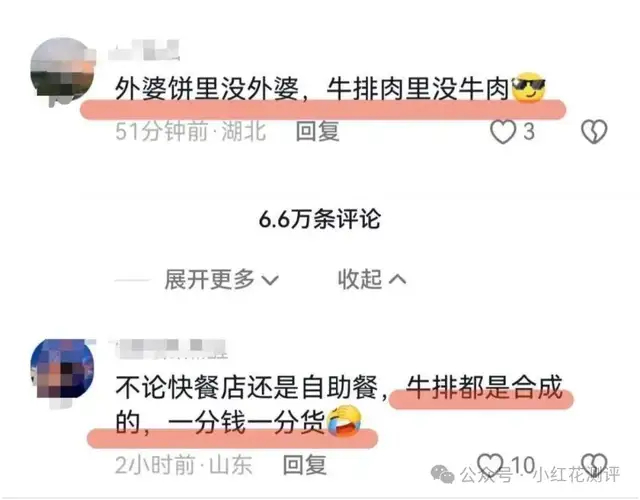Open second commenter's blurred avatar

tap(62, 371)
